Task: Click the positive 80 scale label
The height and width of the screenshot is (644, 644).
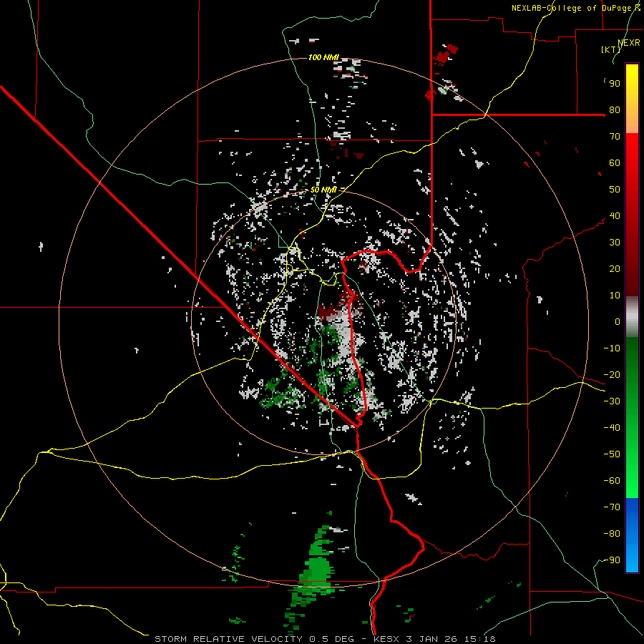Action: click(615, 109)
